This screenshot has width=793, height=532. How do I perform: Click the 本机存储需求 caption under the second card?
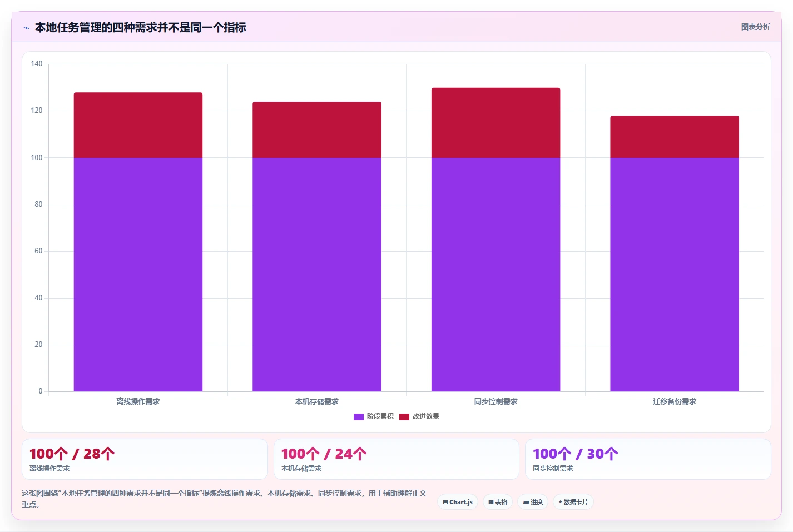[x=301, y=469]
